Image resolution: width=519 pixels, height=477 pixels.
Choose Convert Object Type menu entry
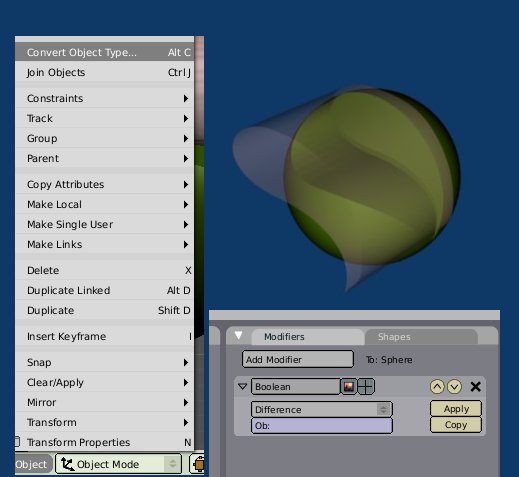tap(105, 52)
